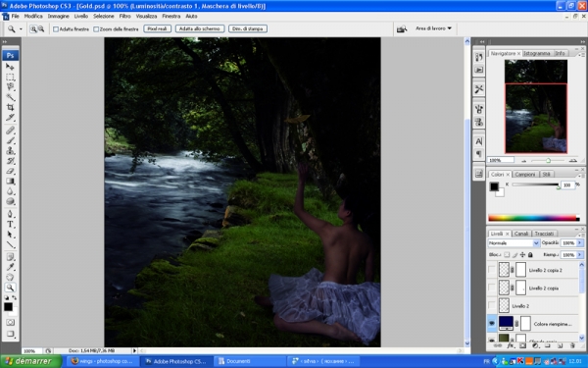Select the Brush tool
The height and width of the screenshot is (368, 588).
click(x=10, y=140)
